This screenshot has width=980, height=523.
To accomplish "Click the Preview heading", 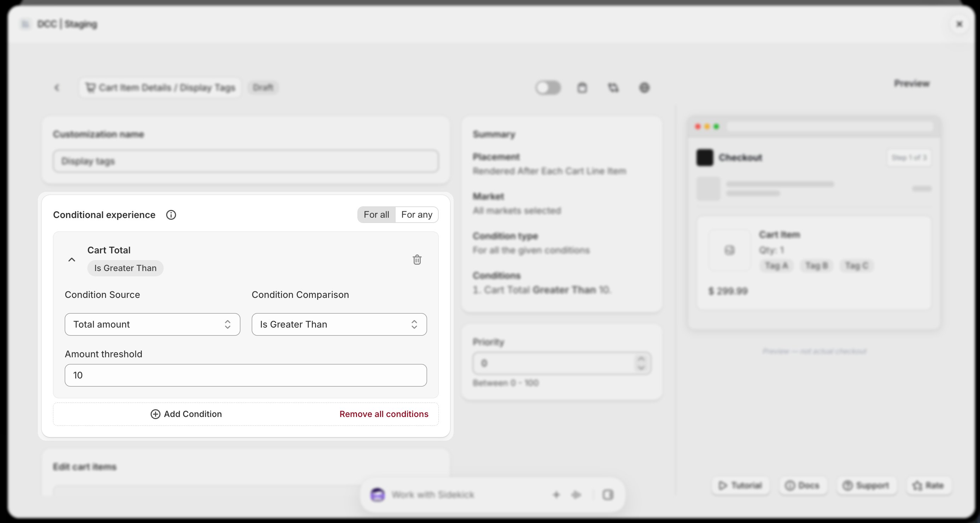I will (912, 83).
